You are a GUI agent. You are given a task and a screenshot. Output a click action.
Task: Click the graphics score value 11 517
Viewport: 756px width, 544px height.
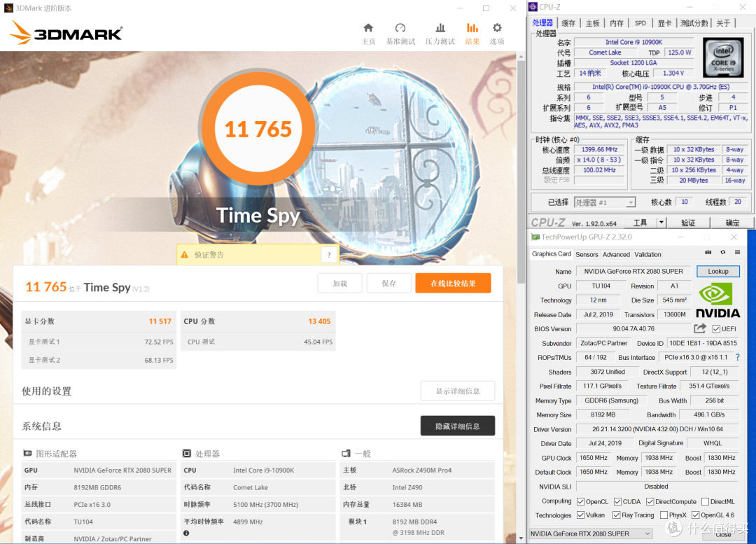(160, 321)
